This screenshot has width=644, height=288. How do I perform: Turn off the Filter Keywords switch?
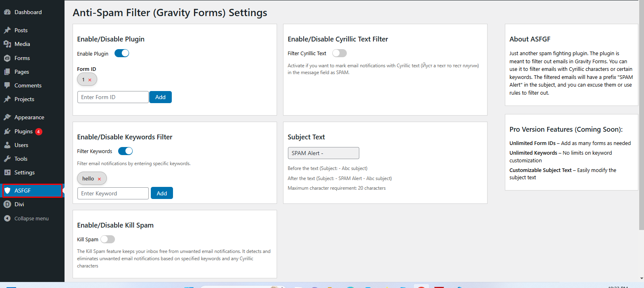125,151
